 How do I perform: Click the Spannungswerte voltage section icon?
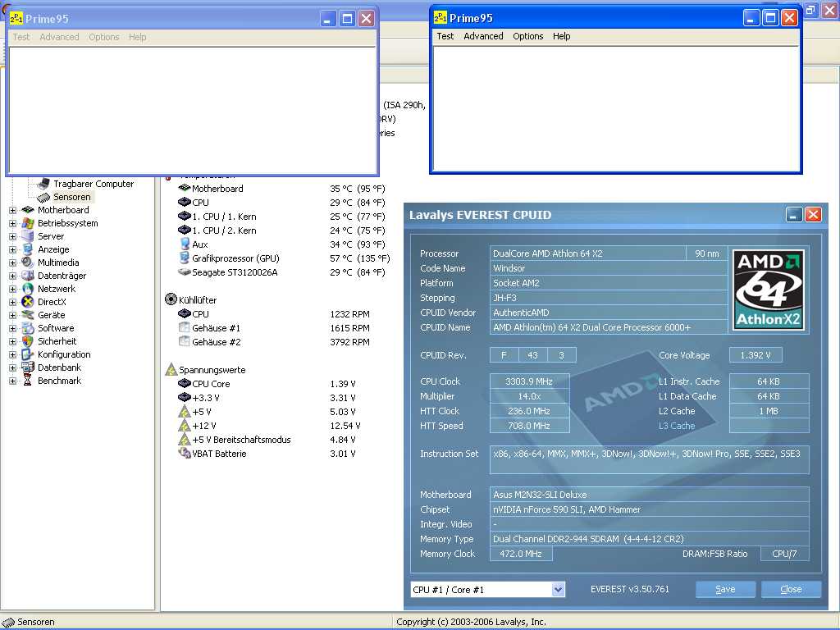(171, 370)
